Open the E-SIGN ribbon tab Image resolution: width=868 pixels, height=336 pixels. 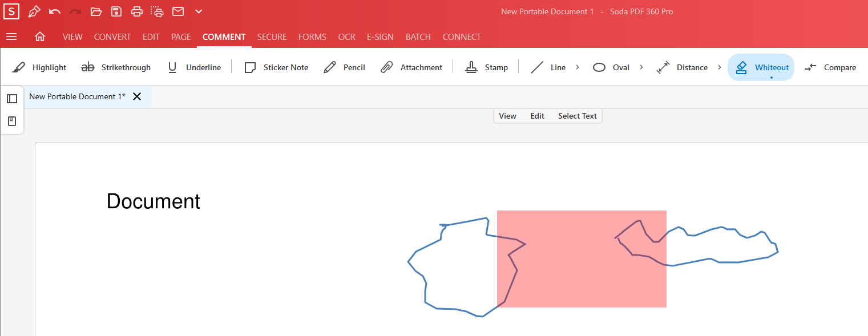coord(380,37)
